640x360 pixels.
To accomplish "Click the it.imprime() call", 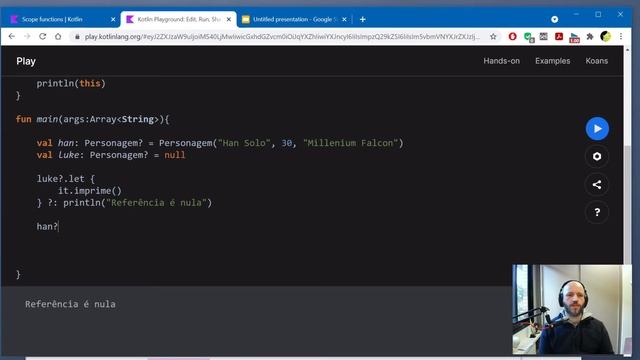I will coord(90,191).
